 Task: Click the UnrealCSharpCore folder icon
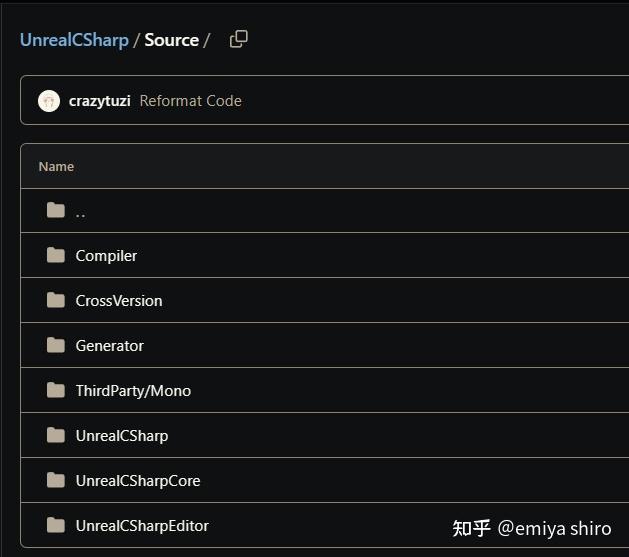56,480
